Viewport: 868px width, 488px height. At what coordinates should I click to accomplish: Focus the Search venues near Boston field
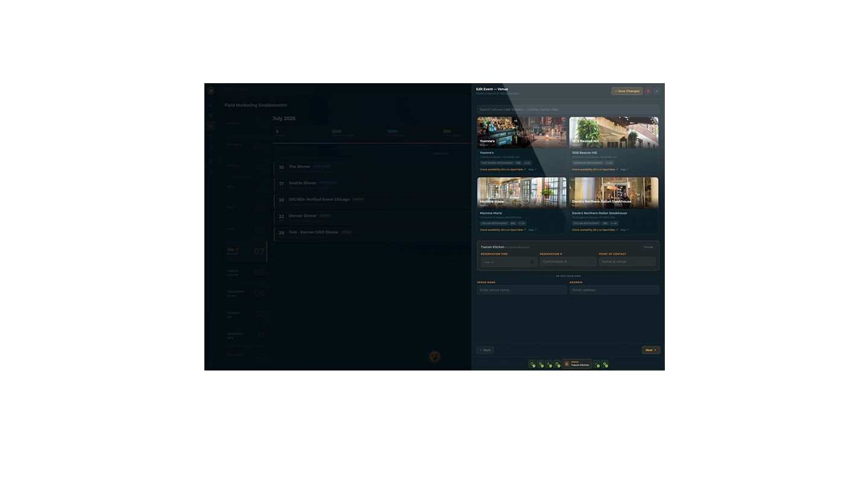click(568, 110)
